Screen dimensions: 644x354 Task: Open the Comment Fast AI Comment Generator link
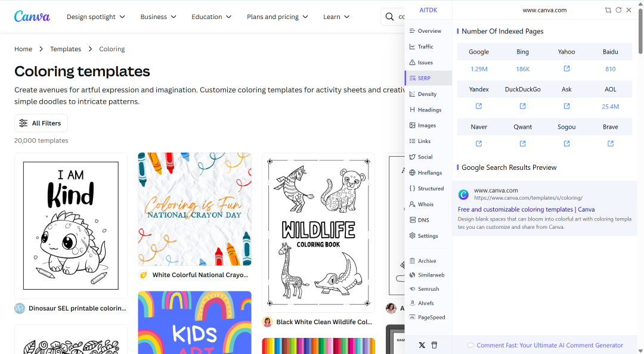[550, 346]
